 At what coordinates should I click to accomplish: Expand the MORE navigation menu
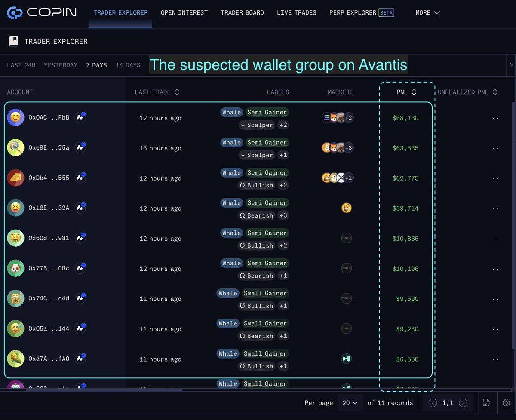(x=428, y=13)
